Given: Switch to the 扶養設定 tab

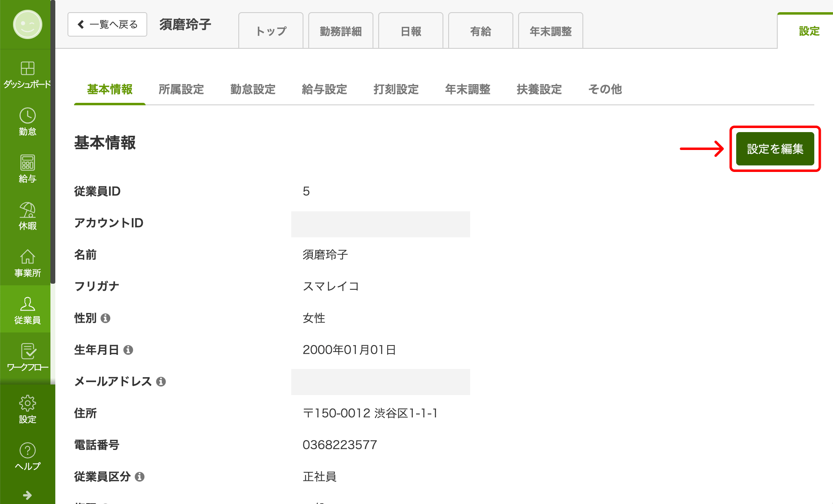Looking at the screenshot, I should pyautogui.click(x=539, y=89).
